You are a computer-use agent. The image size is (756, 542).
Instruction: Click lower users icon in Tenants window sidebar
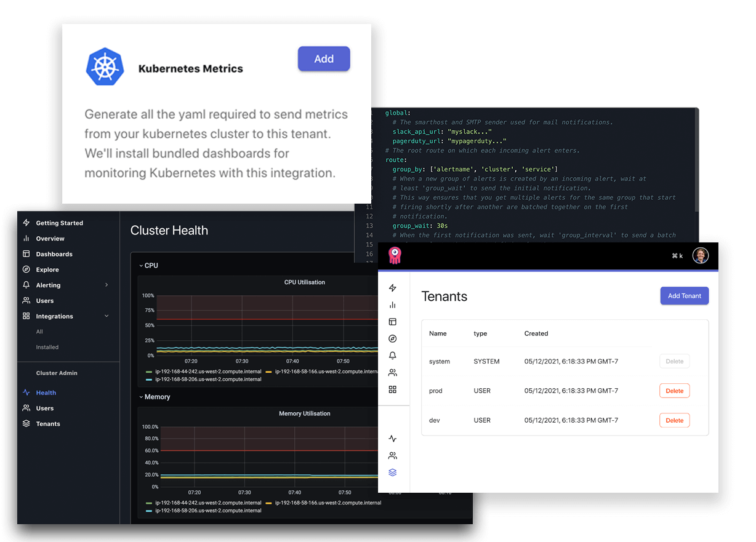(x=393, y=456)
